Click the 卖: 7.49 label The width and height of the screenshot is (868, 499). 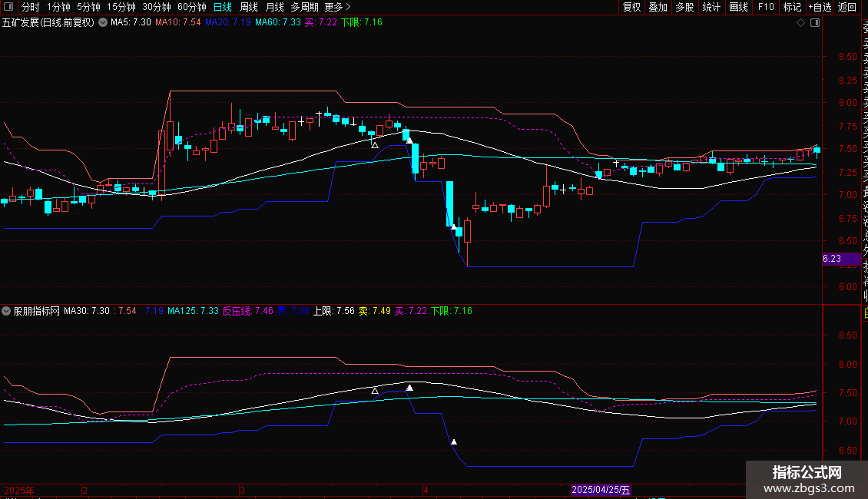coord(374,311)
